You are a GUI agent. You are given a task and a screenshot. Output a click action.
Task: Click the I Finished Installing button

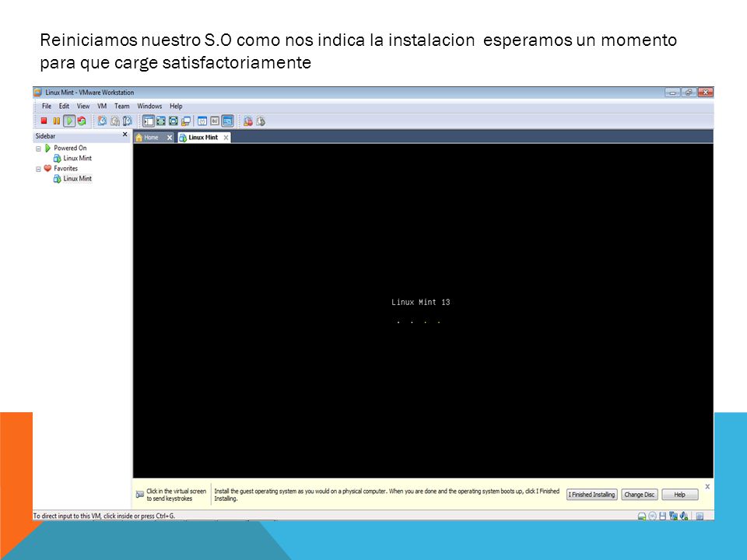pyautogui.click(x=591, y=495)
